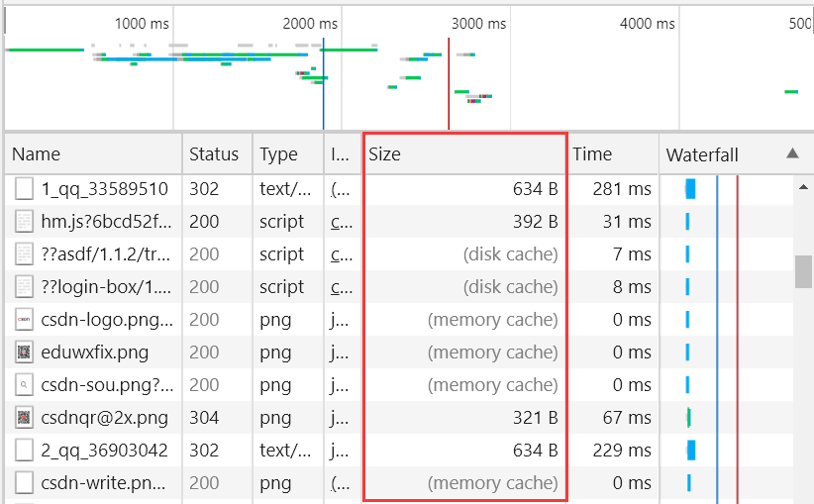Viewport: 814px width, 504px height.
Task: Select the csdn-write.png request
Action: [x=103, y=483]
